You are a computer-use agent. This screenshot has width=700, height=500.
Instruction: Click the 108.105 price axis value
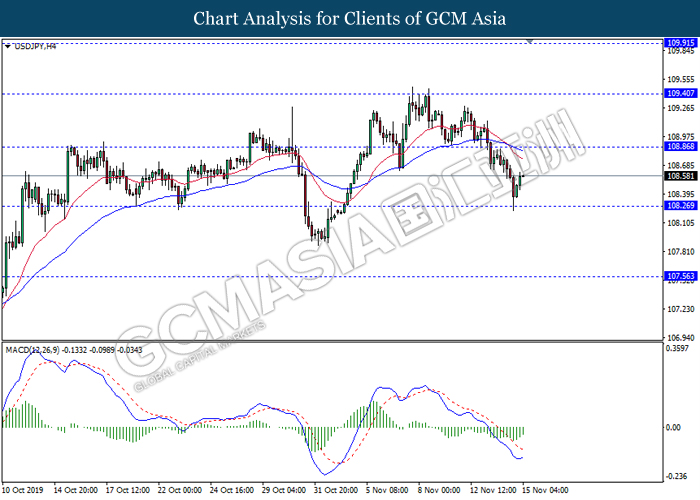click(680, 223)
